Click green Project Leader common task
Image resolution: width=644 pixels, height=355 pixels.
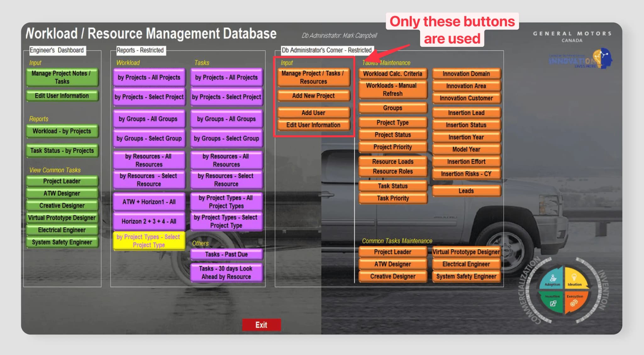(x=62, y=181)
